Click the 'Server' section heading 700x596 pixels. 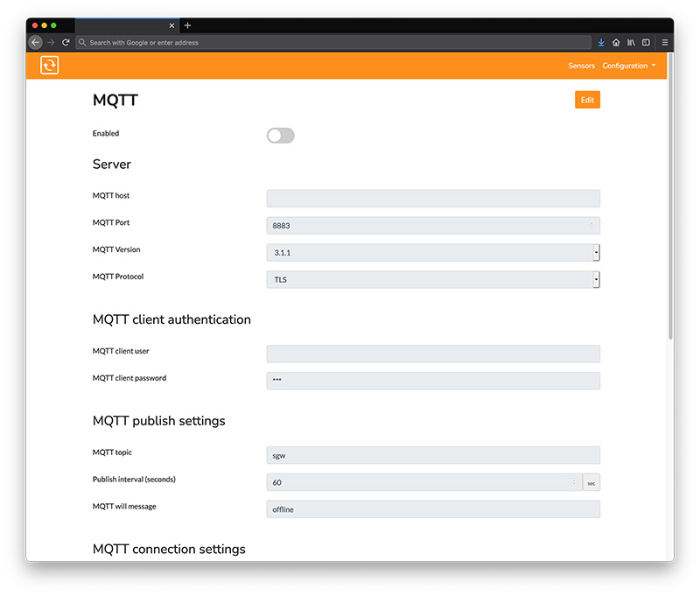click(112, 165)
